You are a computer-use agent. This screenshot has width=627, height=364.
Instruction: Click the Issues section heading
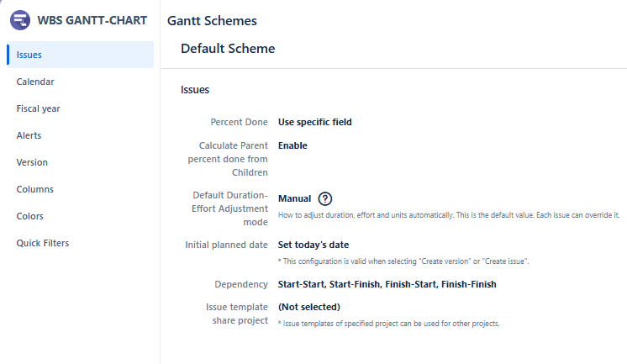pos(195,90)
